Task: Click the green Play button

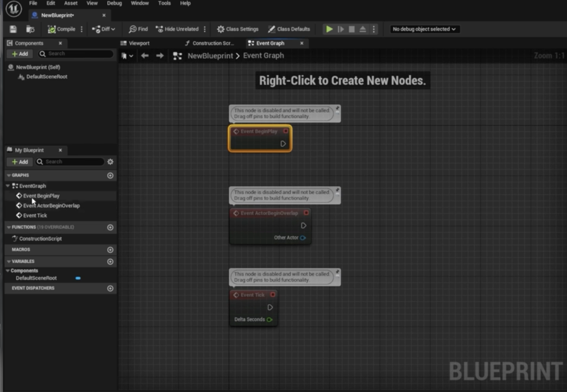Action: coord(329,29)
